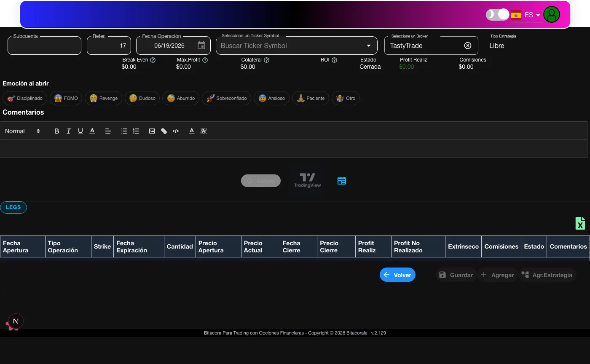Insert image in comments editor

click(152, 131)
